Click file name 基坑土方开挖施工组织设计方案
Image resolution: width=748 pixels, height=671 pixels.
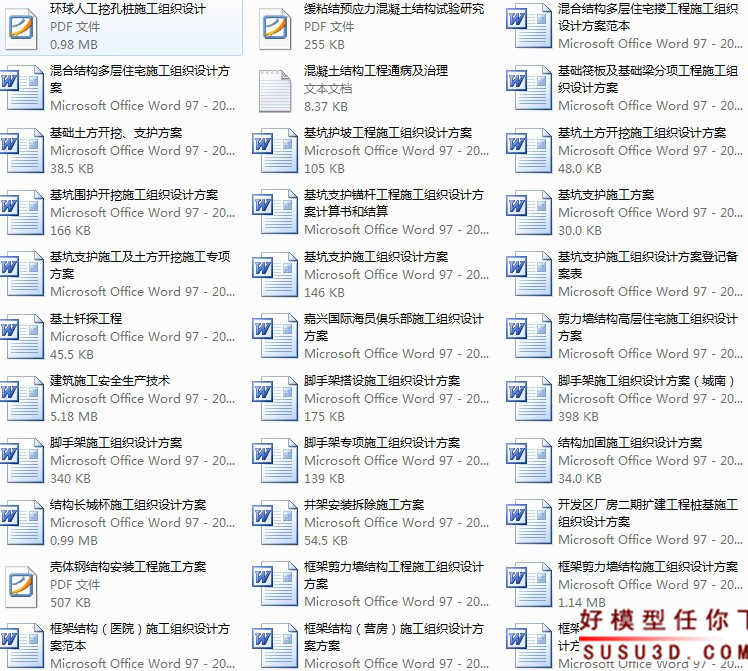pos(642,133)
